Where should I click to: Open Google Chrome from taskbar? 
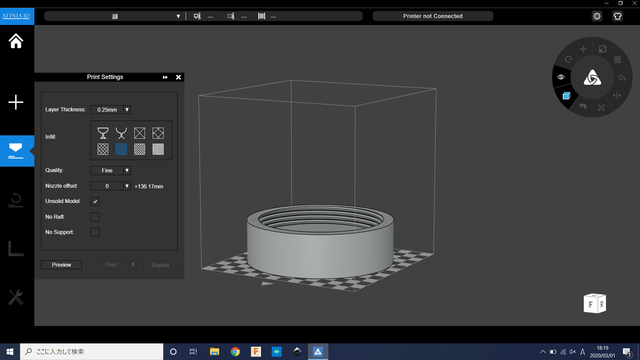(235, 351)
